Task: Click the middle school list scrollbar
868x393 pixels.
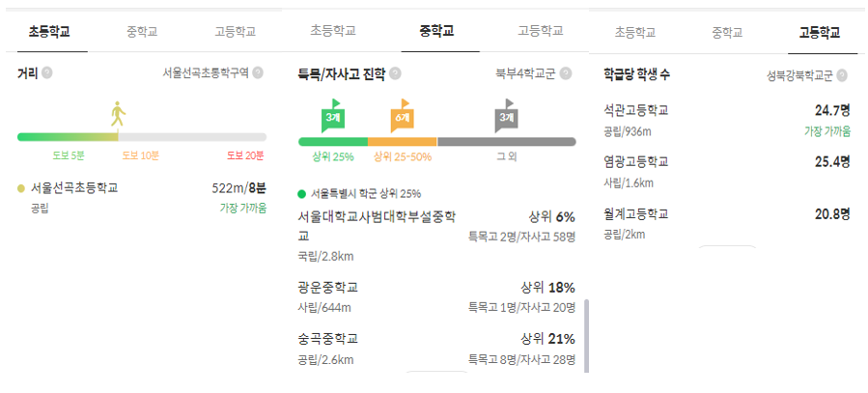Action: tap(586, 336)
